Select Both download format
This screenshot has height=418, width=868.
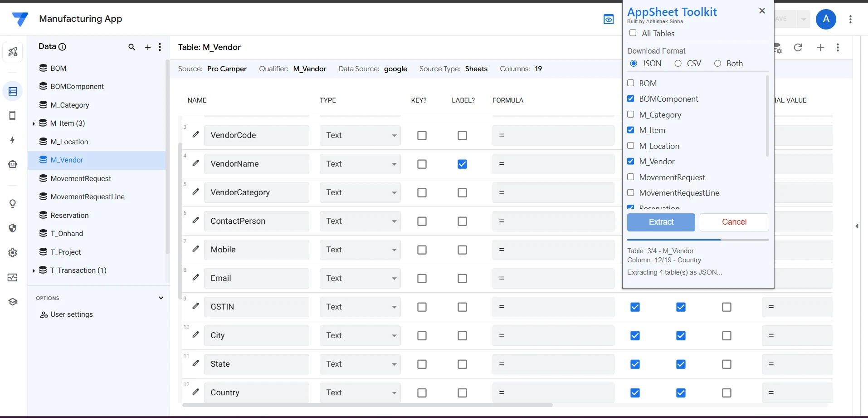[717, 64]
